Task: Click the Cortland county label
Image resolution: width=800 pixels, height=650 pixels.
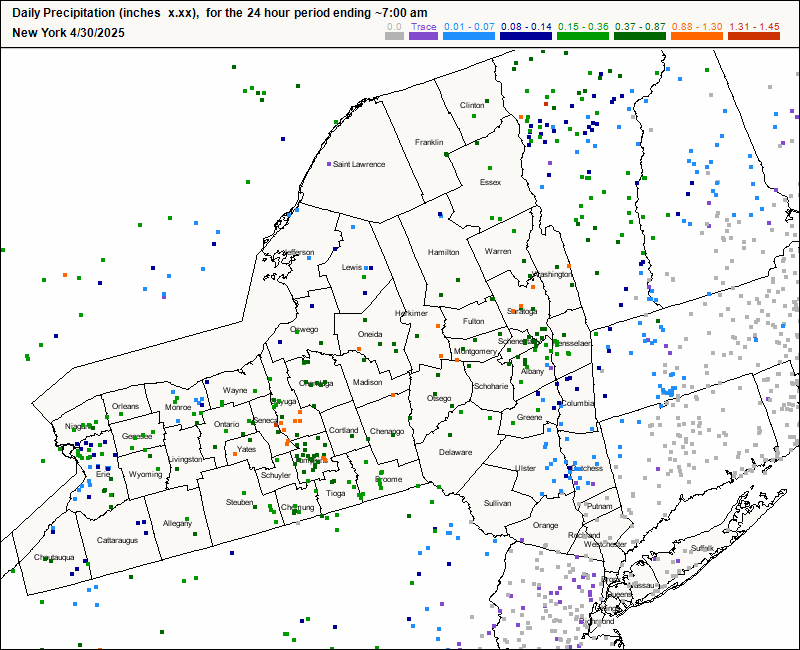Action: pyautogui.click(x=343, y=430)
